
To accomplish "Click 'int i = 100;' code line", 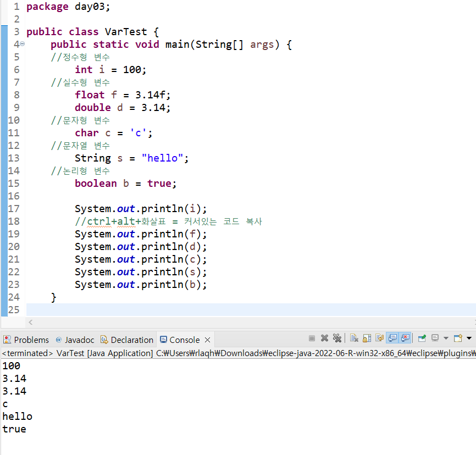I will [x=110, y=69].
